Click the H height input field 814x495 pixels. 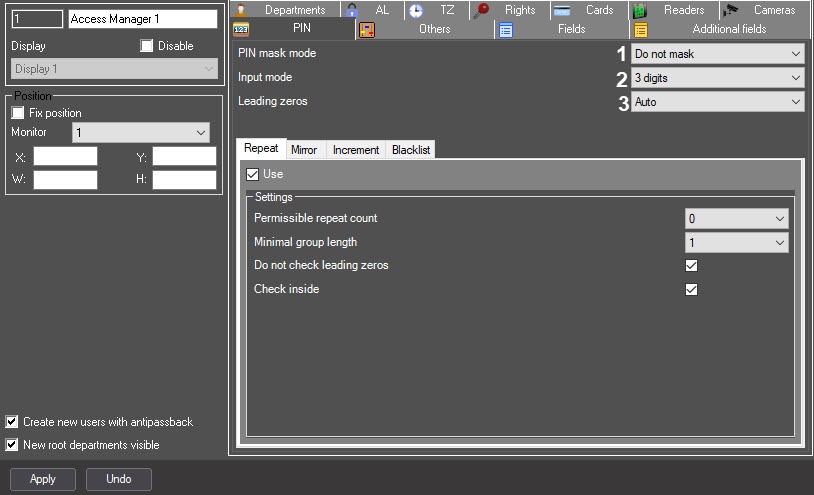point(184,180)
